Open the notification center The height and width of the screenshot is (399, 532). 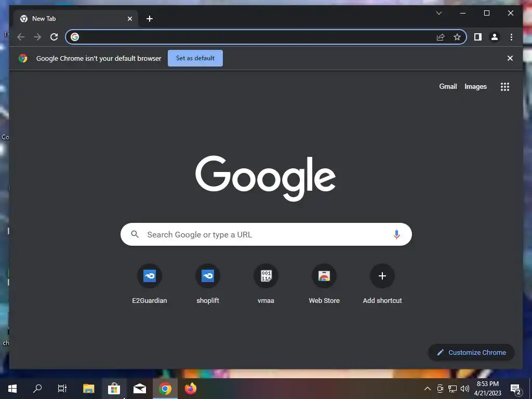pyautogui.click(x=516, y=389)
